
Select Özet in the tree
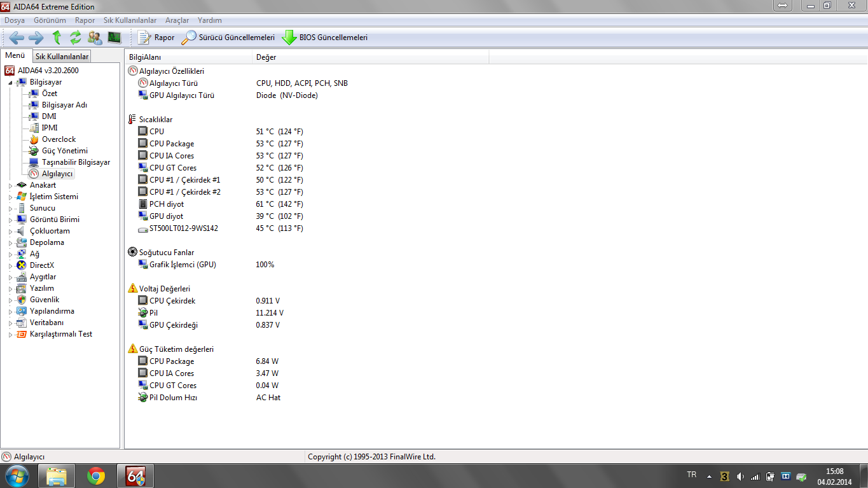43,94
